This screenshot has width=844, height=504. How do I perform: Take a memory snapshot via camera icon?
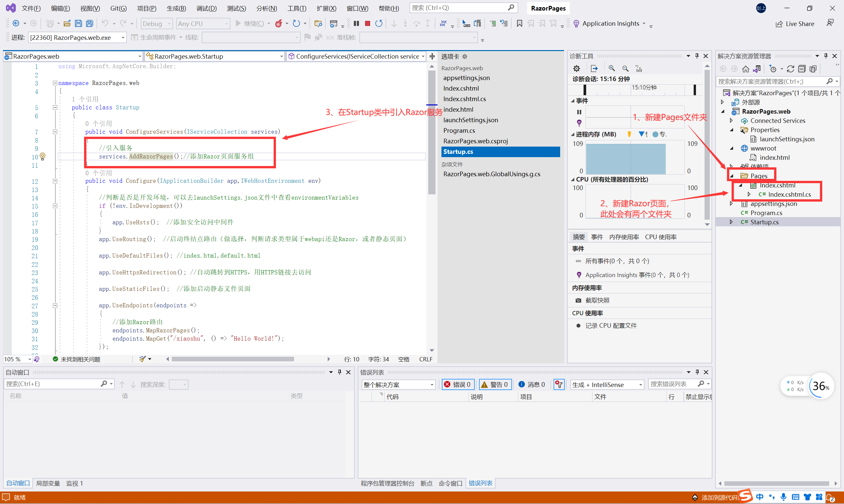pyautogui.click(x=578, y=300)
